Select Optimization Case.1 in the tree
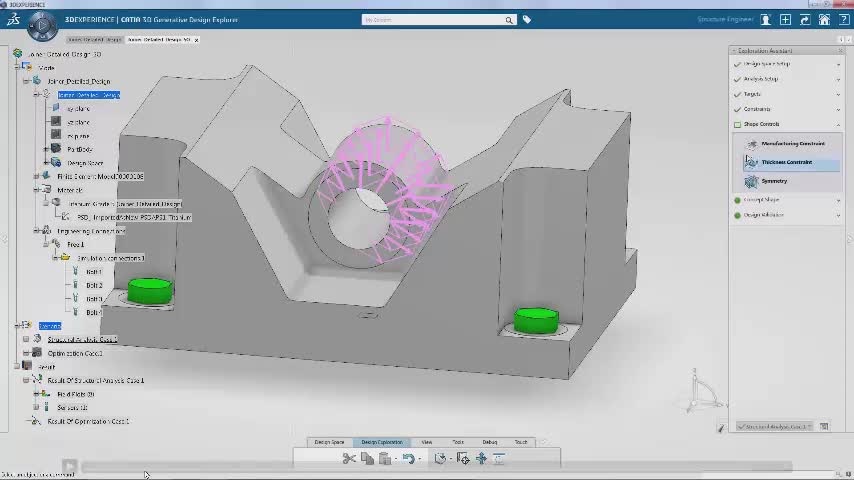 (75, 353)
